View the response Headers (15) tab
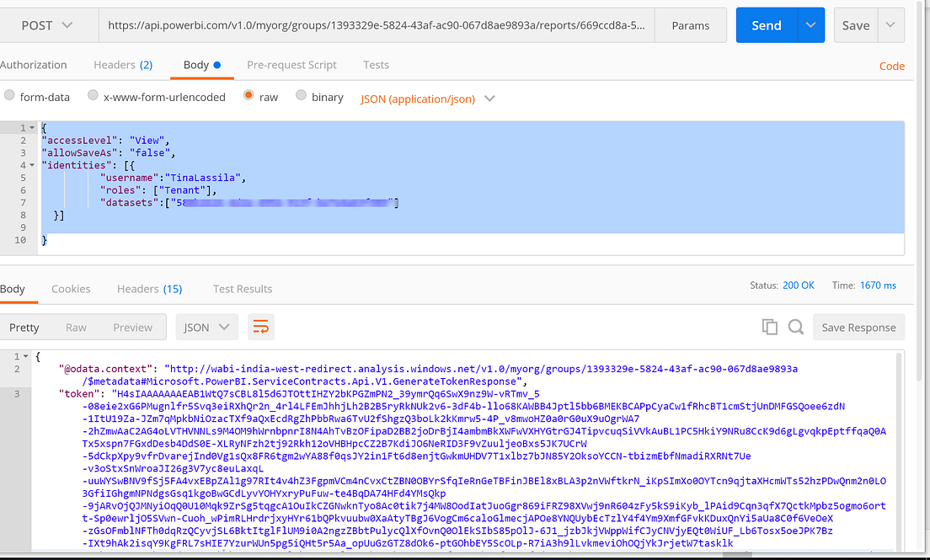 [149, 288]
